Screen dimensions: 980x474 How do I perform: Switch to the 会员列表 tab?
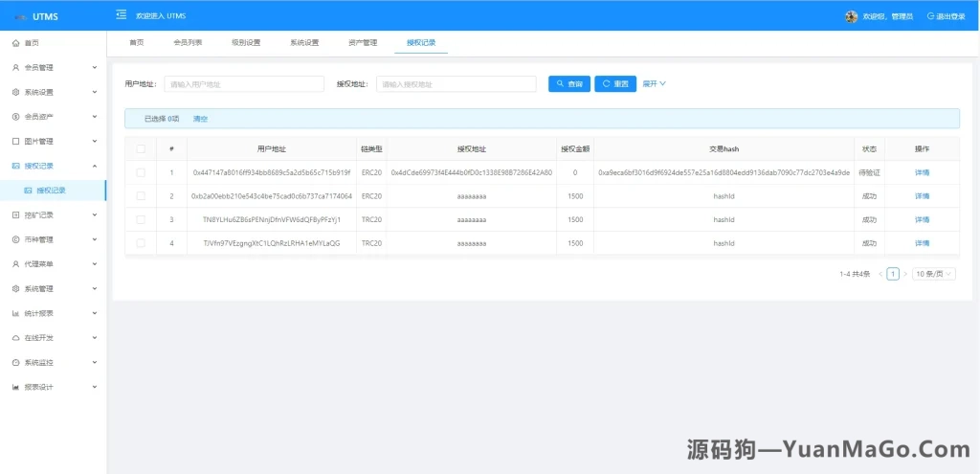(x=188, y=42)
